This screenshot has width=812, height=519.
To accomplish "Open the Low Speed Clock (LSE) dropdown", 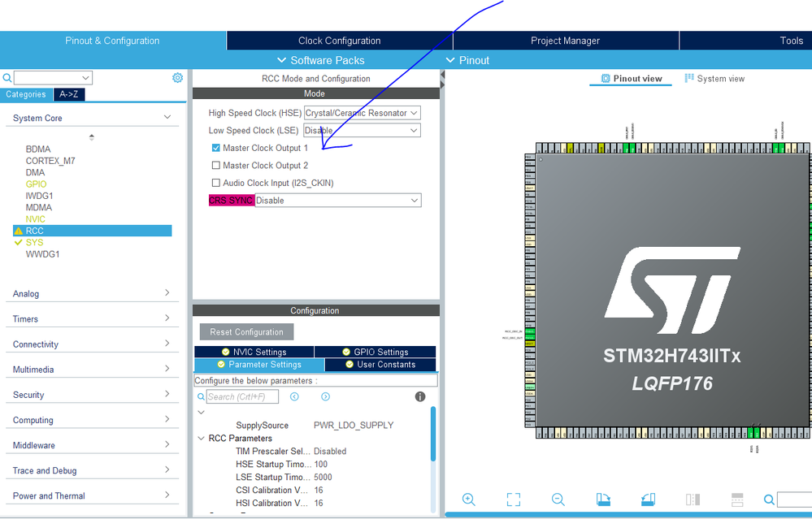I will 362,131.
